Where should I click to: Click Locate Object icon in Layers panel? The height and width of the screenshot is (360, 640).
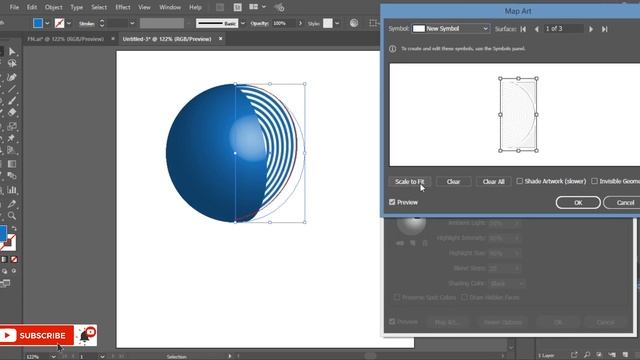point(587,355)
